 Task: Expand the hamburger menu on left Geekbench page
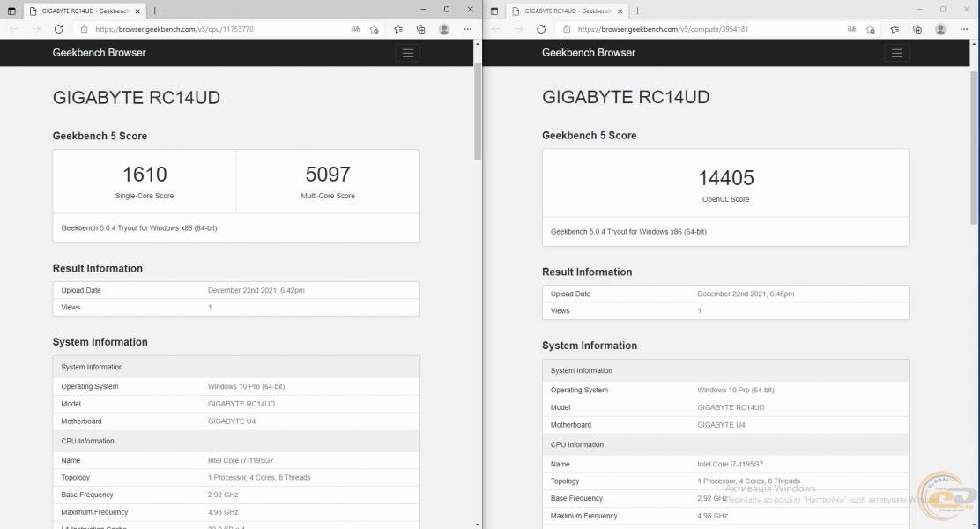(408, 53)
